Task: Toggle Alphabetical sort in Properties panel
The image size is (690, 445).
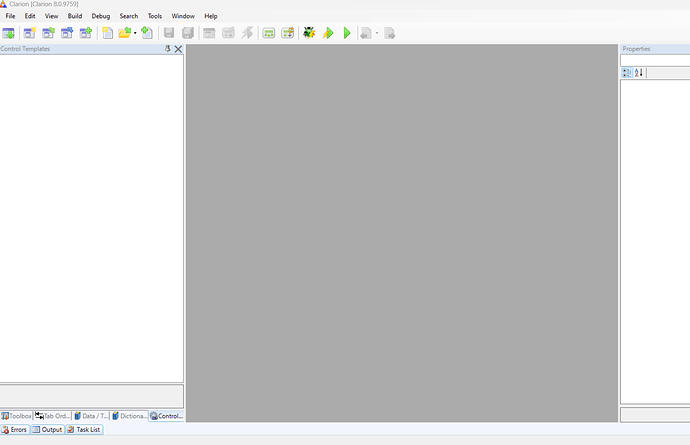Action: pyautogui.click(x=639, y=72)
